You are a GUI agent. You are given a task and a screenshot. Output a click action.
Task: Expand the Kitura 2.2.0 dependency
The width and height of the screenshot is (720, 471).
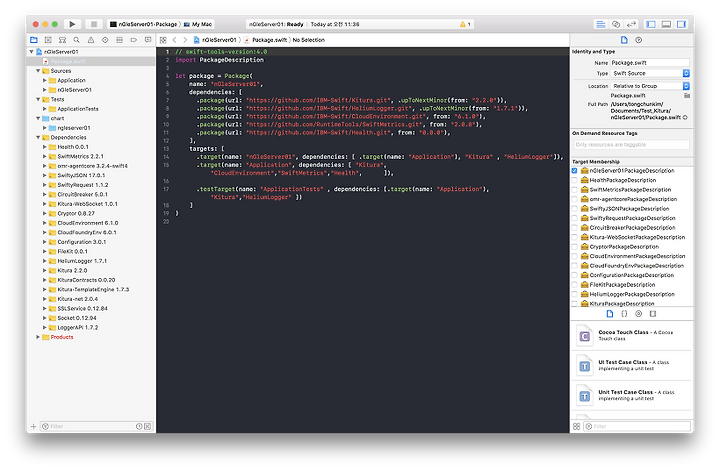coord(45,270)
